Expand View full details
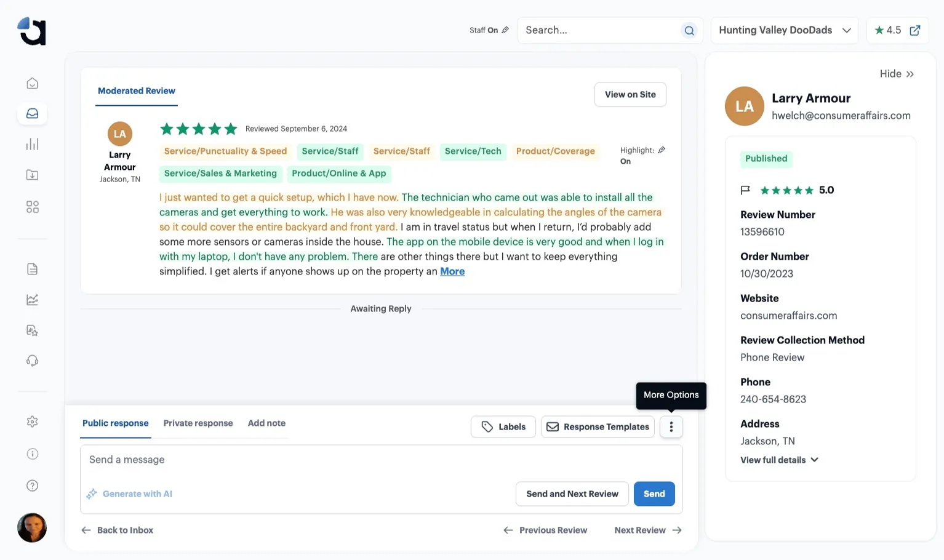Image resolution: width=944 pixels, height=560 pixels. (x=779, y=460)
